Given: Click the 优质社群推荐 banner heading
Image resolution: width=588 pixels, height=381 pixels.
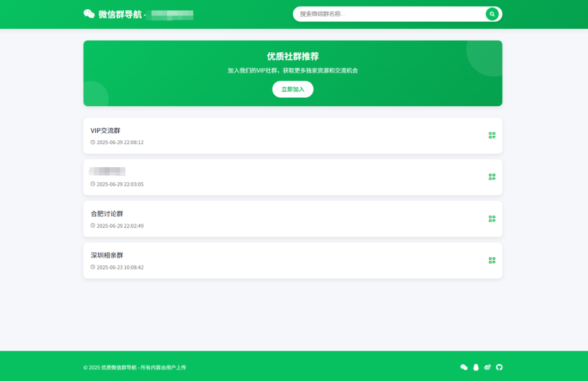Looking at the screenshot, I should pyautogui.click(x=292, y=56).
